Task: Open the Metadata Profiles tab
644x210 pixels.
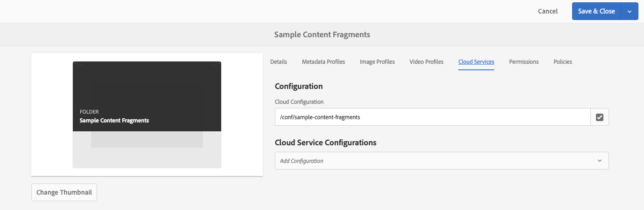Action: click(323, 61)
